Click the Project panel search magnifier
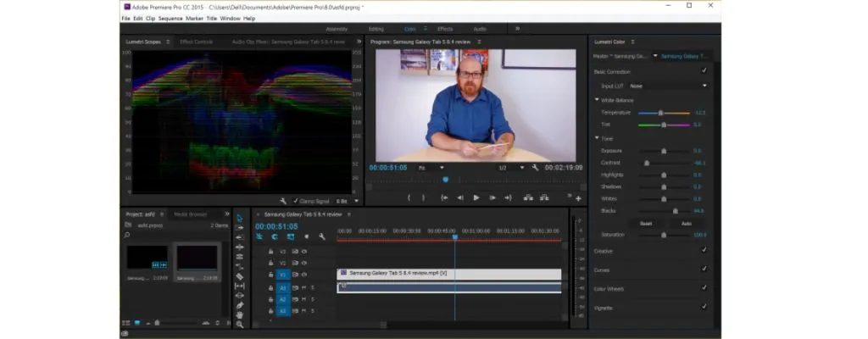Viewport: 868px width, 339px height. (127, 236)
